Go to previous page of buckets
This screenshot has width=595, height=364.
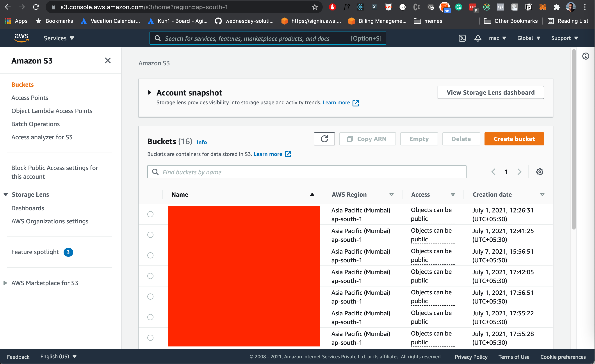[493, 172]
